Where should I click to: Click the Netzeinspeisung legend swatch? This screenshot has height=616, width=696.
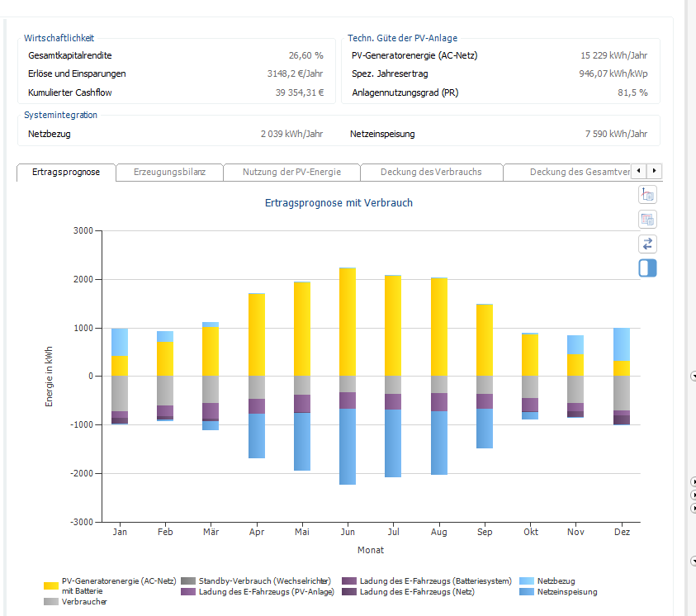coord(527,591)
